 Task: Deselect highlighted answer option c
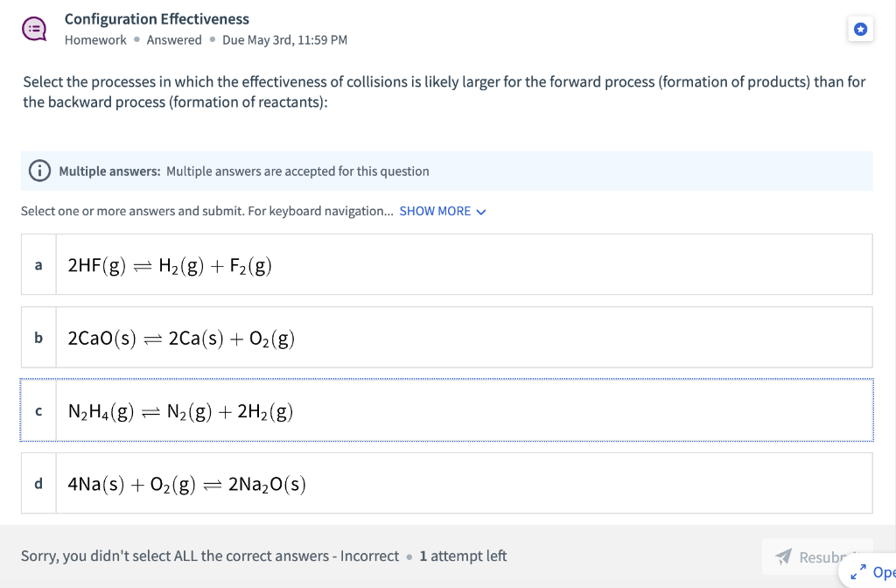tap(447, 410)
